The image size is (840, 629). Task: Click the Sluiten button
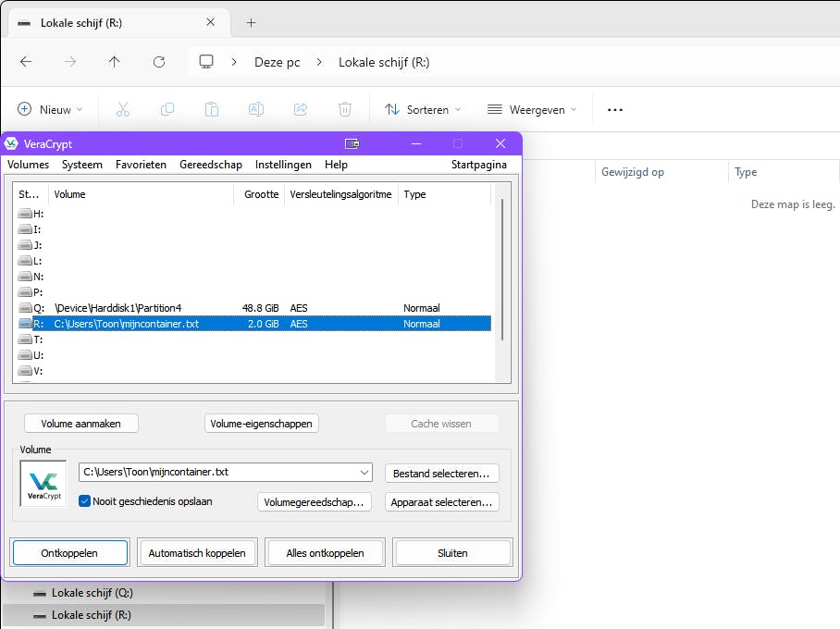tap(452, 552)
